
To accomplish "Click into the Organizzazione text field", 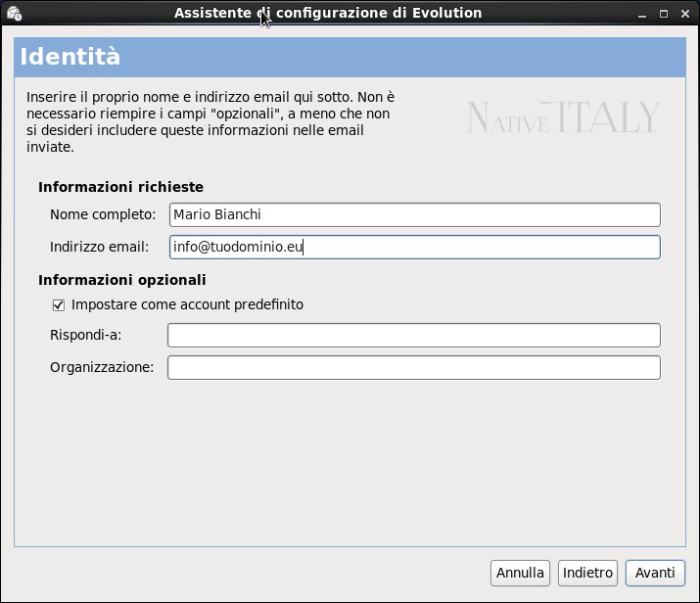I will 414,367.
